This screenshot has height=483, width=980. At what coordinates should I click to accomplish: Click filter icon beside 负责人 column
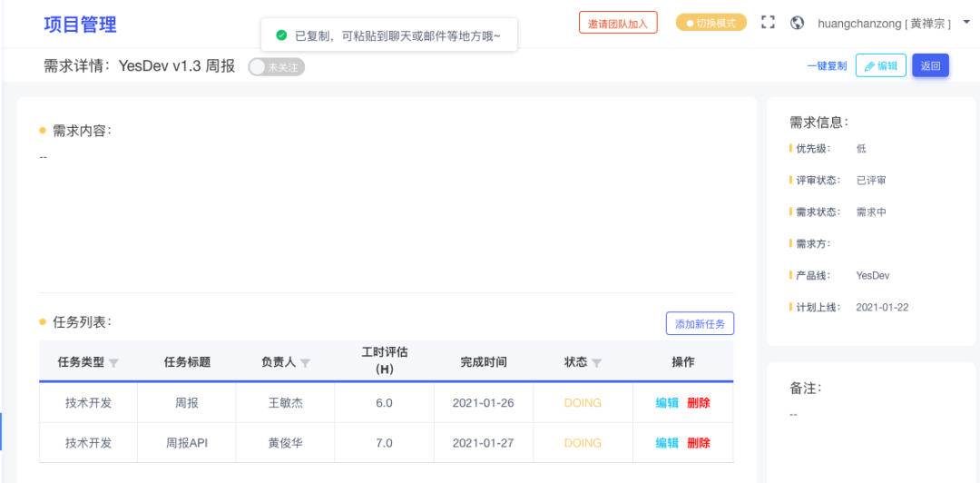click(x=305, y=363)
